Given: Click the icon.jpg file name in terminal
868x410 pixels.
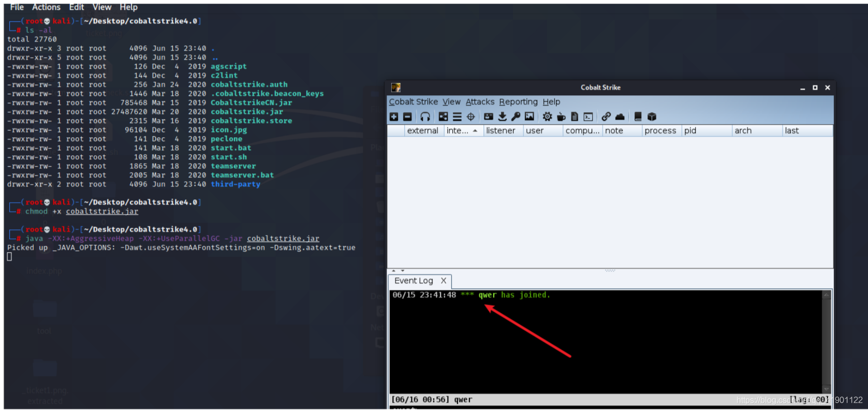Looking at the screenshot, I should tap(228, 130).
